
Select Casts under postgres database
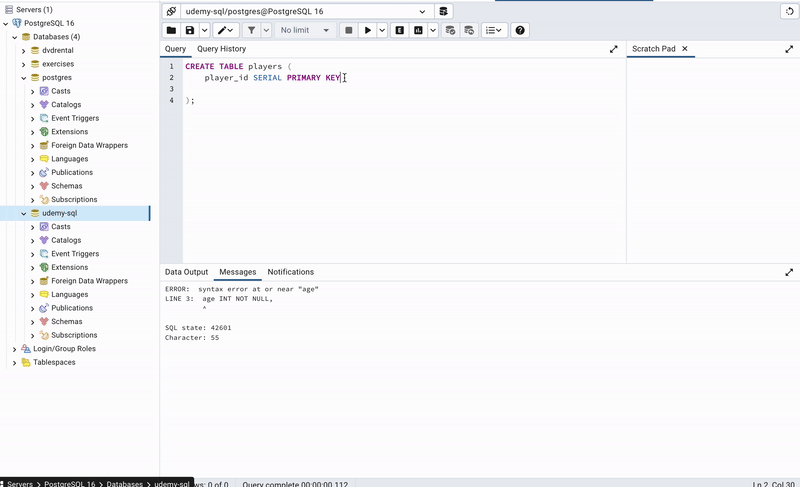click(x=61, y=91)
